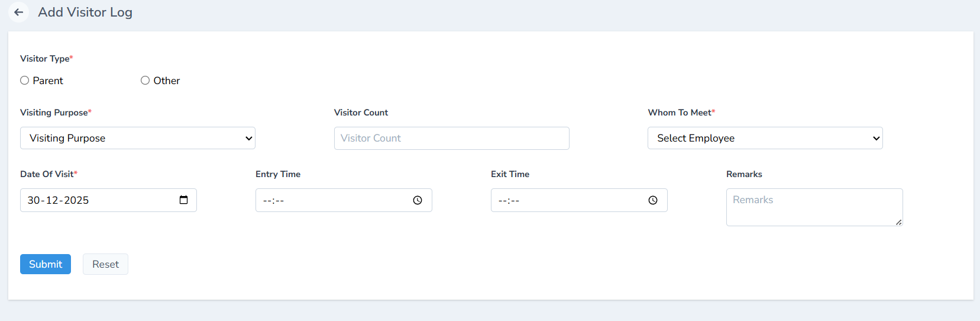Viewport: 980px width, 321px height.
Task: Click the Visiting Purpose field label
Action: [x=54, y=113]
